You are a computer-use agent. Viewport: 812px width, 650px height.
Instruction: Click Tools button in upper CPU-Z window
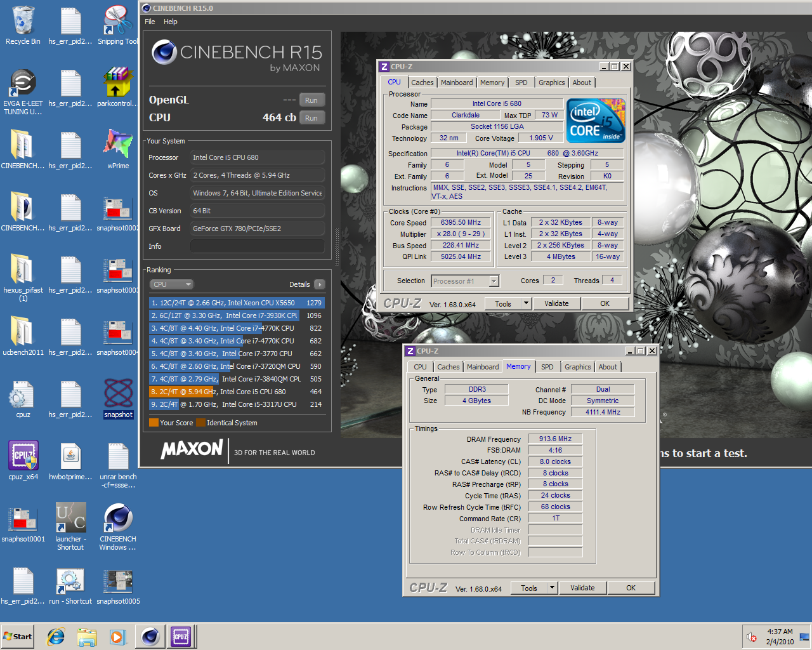coord(503,303)
